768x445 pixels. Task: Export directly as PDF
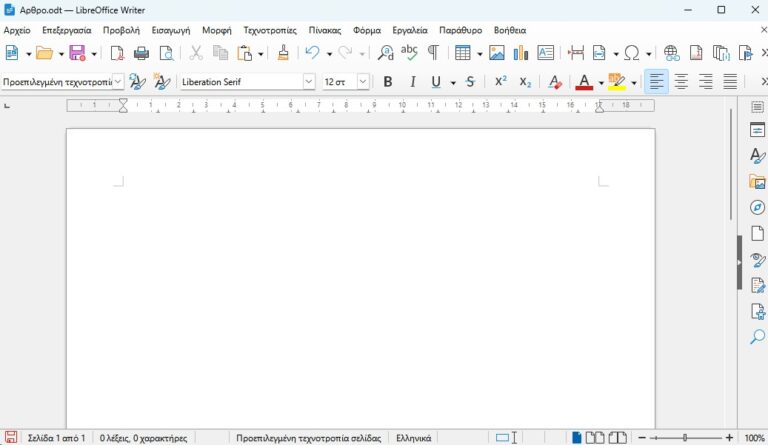pyautogui.click(x=117, y=52)
